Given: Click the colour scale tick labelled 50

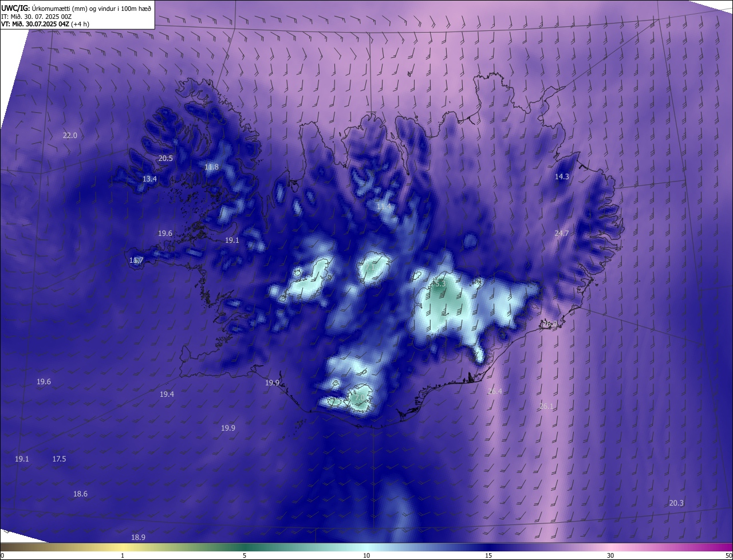Looking at the screenshot, I should (x=728, y=555).
